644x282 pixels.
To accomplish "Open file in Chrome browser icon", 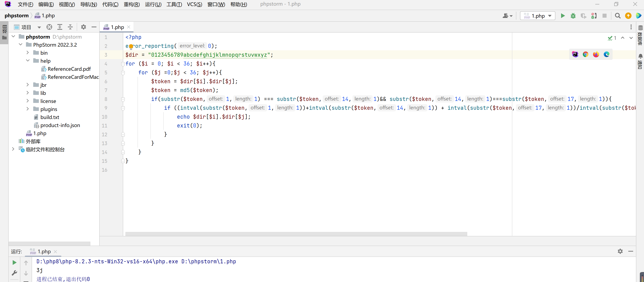I will point(585,54).
